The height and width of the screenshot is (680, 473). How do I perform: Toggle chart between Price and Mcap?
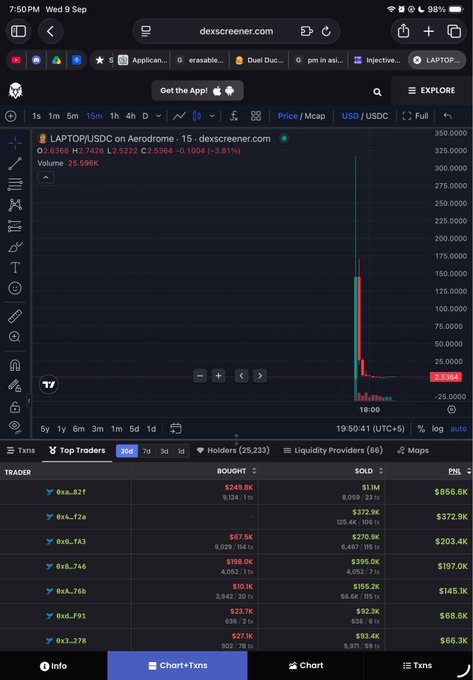click(301, 116)
